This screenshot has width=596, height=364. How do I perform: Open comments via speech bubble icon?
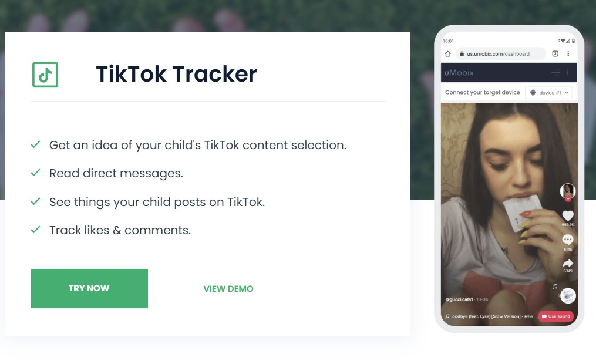click(568, 240)
